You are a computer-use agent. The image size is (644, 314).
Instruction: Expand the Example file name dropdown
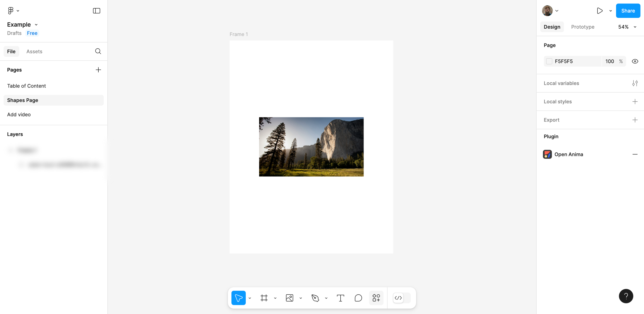tap(36, 25)
